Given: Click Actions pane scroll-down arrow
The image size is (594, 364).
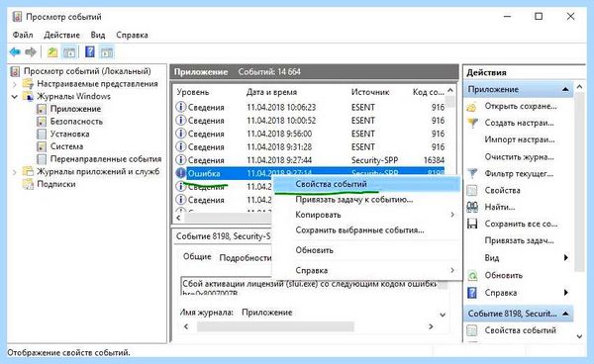Looking at the screenshot, I should click(x=579, y=336).
